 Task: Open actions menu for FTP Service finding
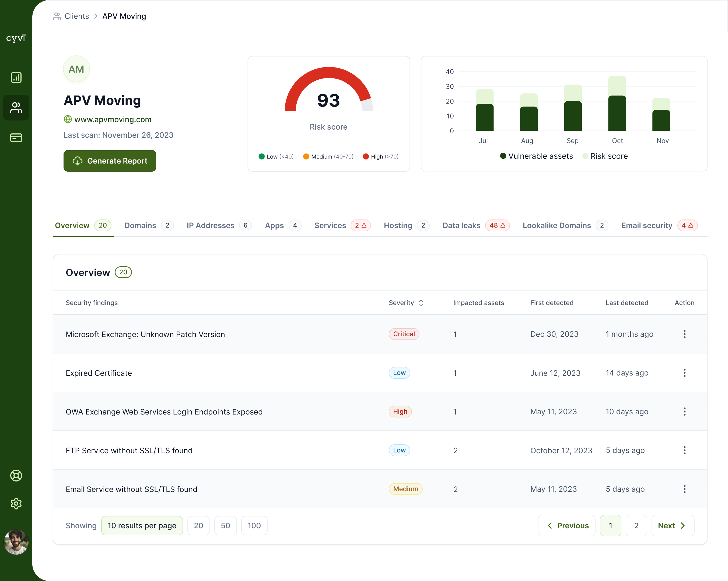tap(684, 450)
